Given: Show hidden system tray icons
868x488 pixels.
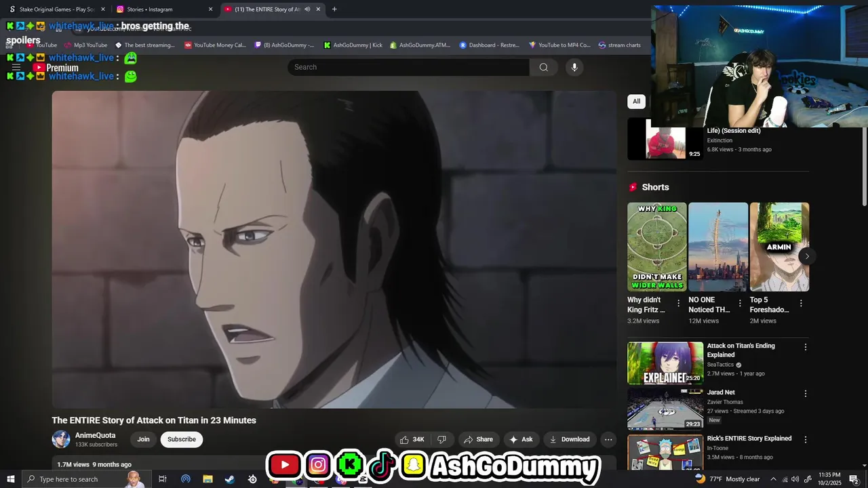Looking at the screenshot, I should point(773,479).
